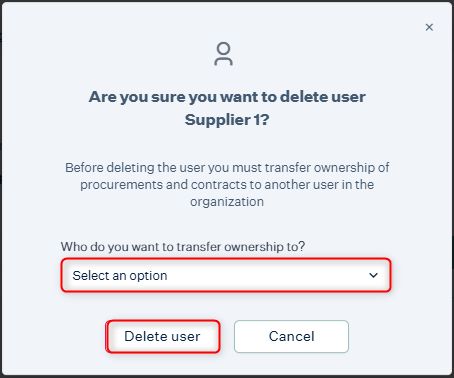The width and height of the screenshot is (454, 378).
Task: Click the word 'Delete' on the red-outlined button
Action: point(144,336)
